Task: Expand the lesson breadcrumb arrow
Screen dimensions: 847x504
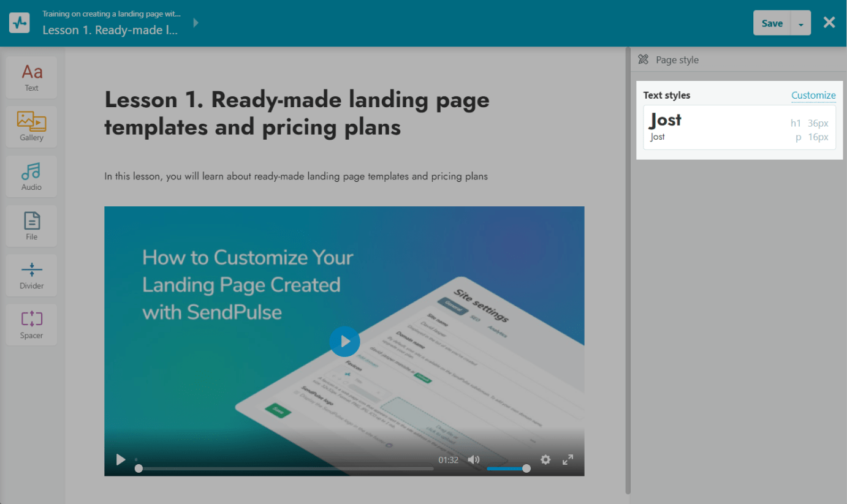Action: click(x=196, y=23)
